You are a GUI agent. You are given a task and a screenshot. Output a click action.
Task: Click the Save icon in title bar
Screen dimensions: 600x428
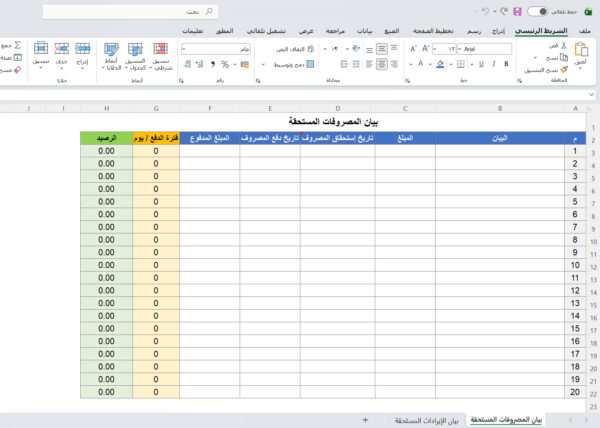point(518,12)
